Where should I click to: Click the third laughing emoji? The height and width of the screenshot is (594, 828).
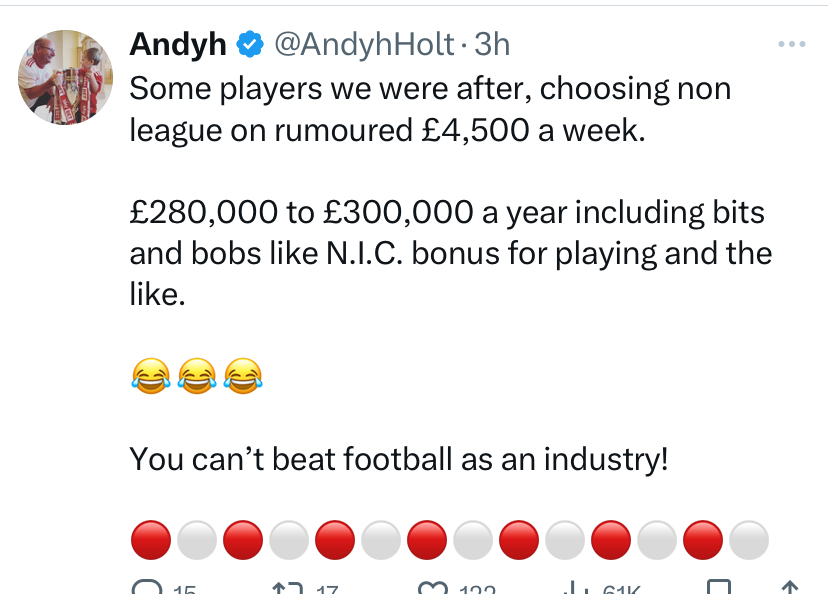[243, 376]
